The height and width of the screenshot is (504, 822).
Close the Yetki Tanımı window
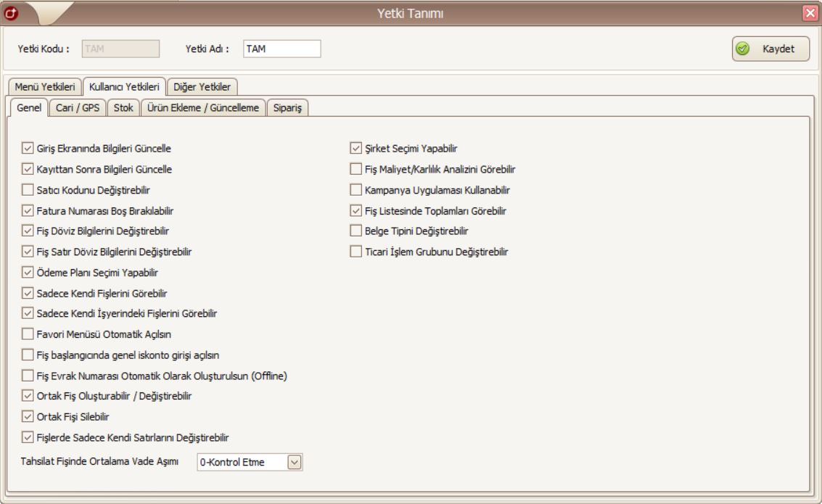point(811,12)
